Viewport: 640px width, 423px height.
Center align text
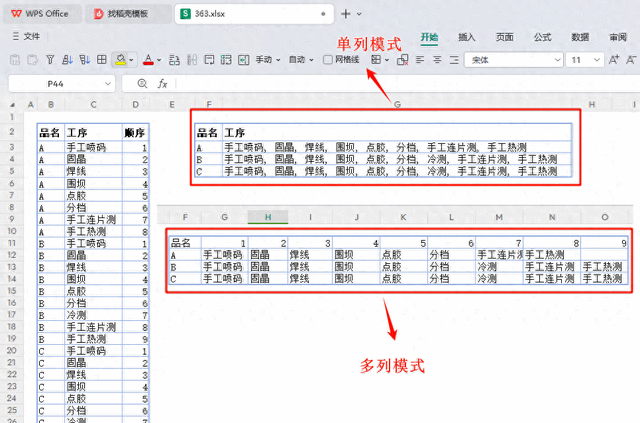point(437,60)
